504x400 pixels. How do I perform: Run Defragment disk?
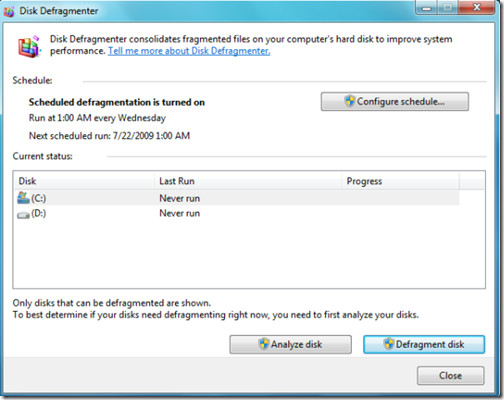pyautogui.click(x=424, y=344)
